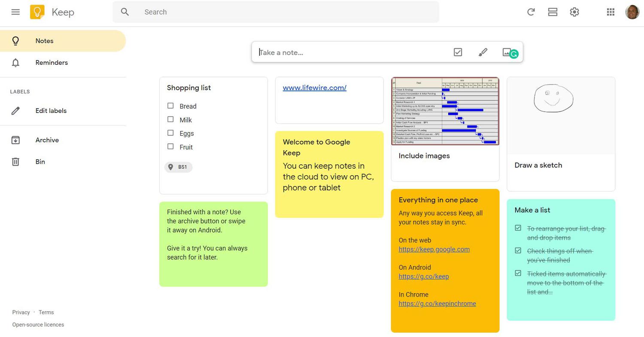This screenshot has width=644, height=337.
Task: Open Archive in the sidebar
Action: [63, 140]
